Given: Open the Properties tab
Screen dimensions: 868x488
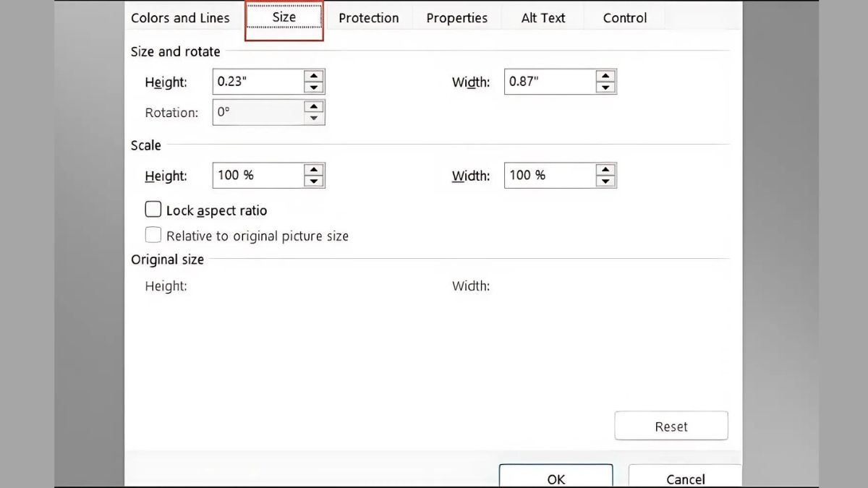Looking at the screenshot, I should pyautogui.click(x=457, y=18).
